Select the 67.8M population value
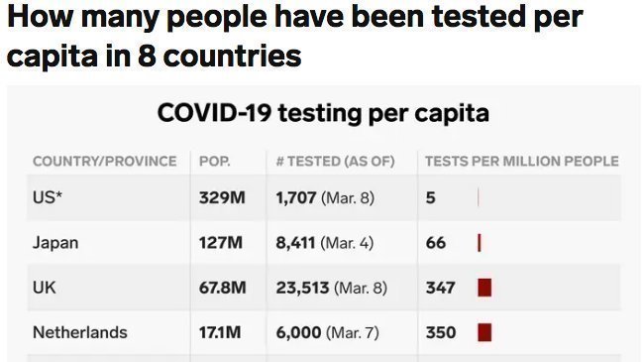Image resolution: width=644 pixels, height=362 pixels. (222, 288)
